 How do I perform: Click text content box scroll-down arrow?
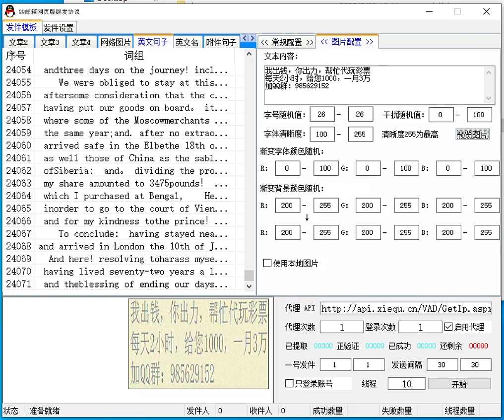[x=489, y=98]
